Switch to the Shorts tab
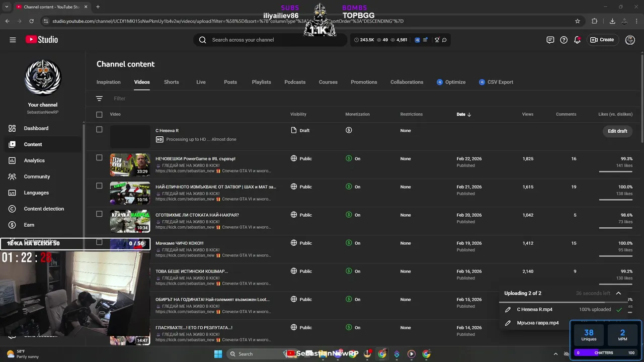This screenshot has width=644, height=362. [x=171, y=82]
